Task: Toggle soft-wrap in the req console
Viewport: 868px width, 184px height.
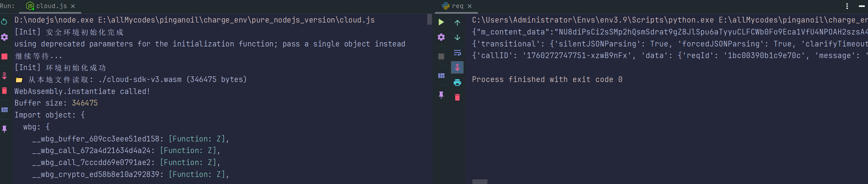Action: tap(457, 53)
